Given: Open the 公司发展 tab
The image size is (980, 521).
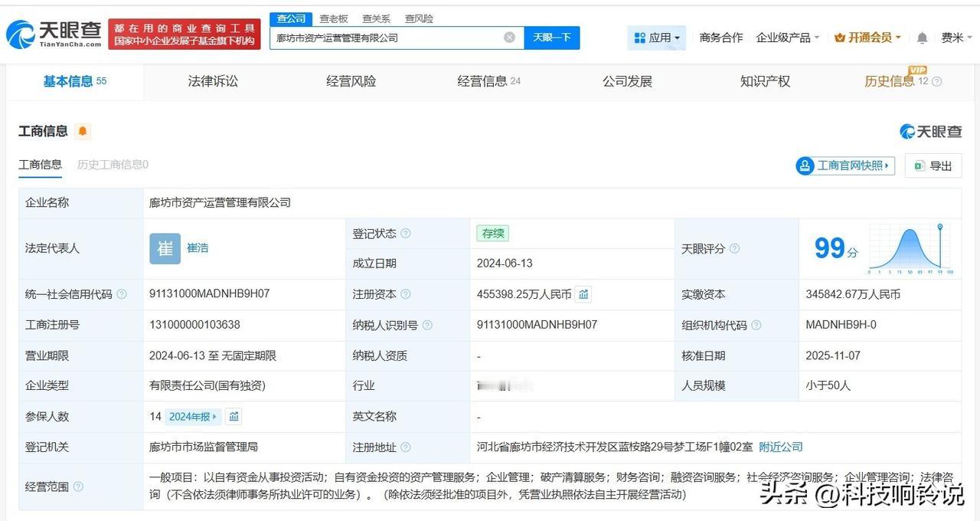Looking at the screenshot, I should [x=627, y=81].
